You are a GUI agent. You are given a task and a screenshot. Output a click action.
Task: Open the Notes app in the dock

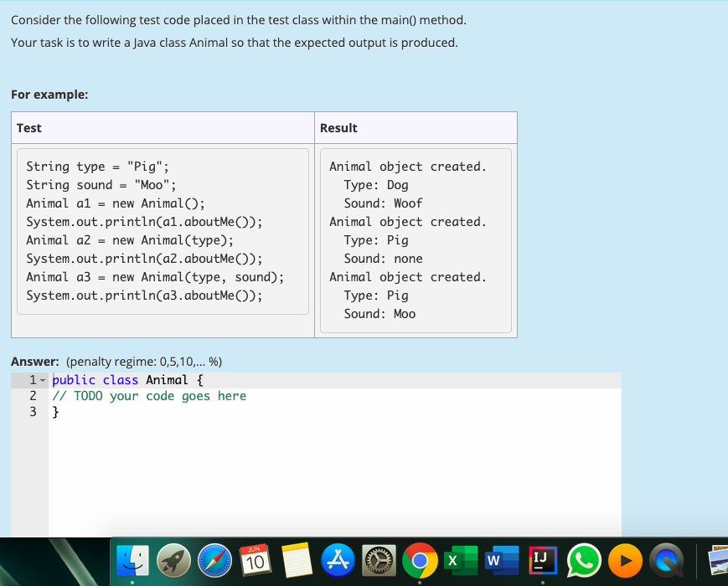pyautogui.click(x=297, y=562)
